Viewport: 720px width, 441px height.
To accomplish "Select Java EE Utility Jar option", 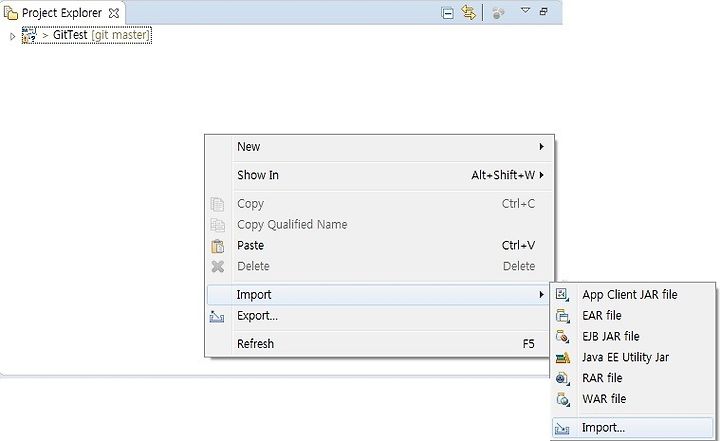I will pos(633,357).
